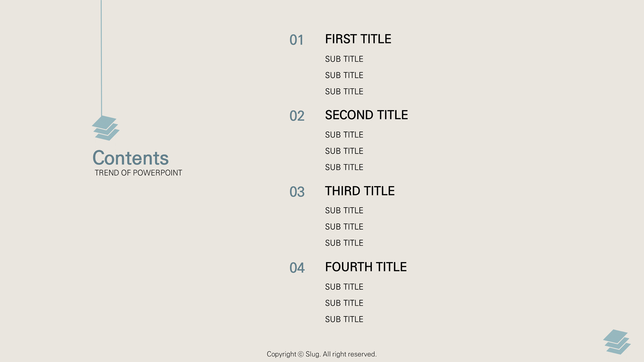Click last SUB TITLE under FOURTH TITLE
The width and height of the screenshot is (644, 362).
pos(344,319)
